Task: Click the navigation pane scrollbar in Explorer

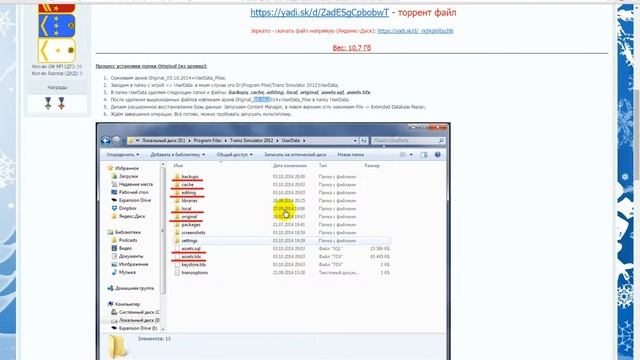Action: 163,231
